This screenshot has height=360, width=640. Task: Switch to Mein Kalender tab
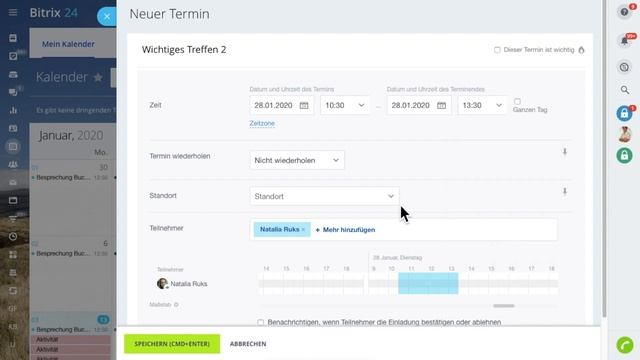tap(68, 44)
